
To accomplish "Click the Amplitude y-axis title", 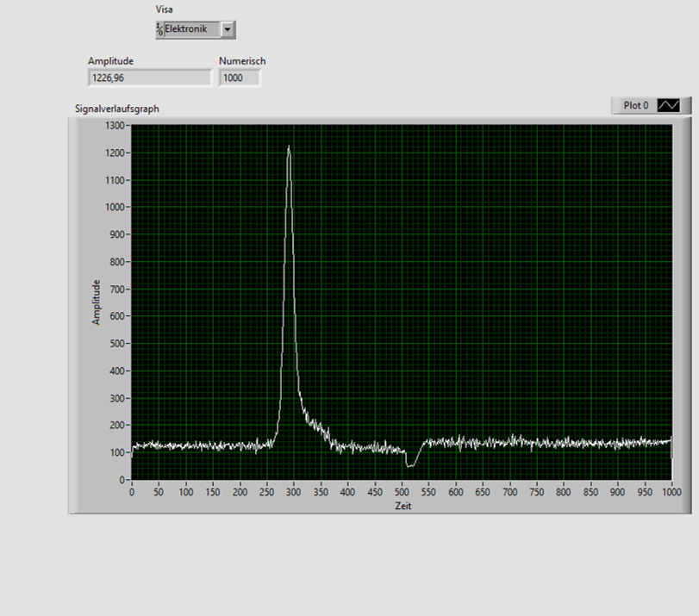I will coord(97,302).
